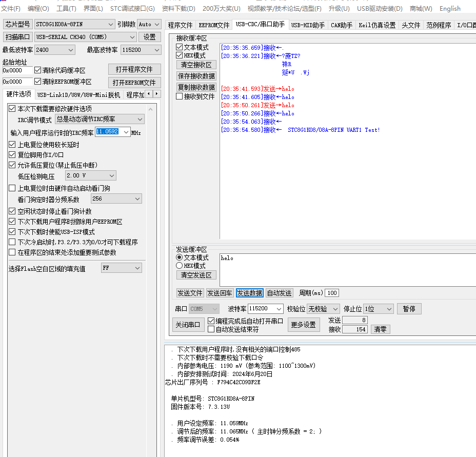This screenshot has width=476, height=457.
Task: Open chip model dropdown STC8G1K08A-8PIN
Action: [74, 24]
